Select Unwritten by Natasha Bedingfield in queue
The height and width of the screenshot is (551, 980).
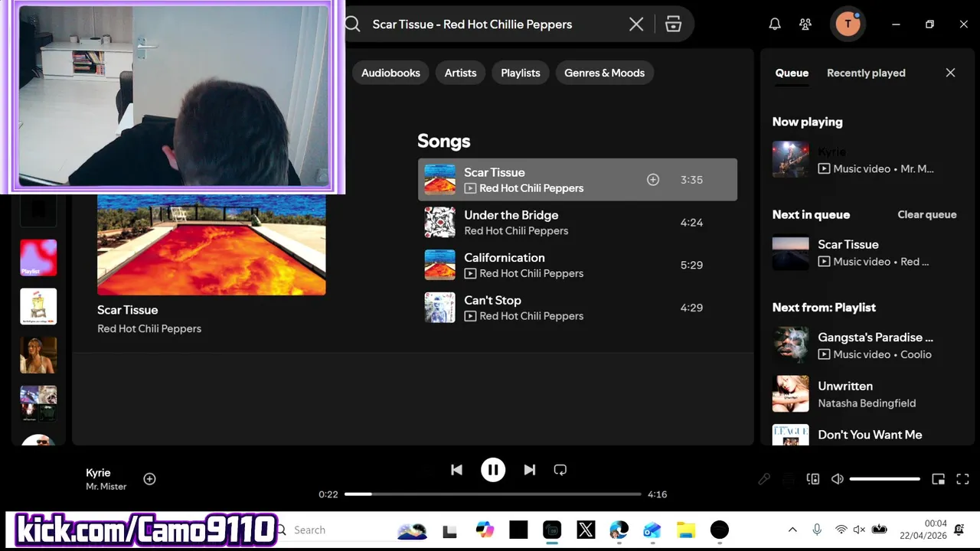pyautogui.click(x=865, y=394)
